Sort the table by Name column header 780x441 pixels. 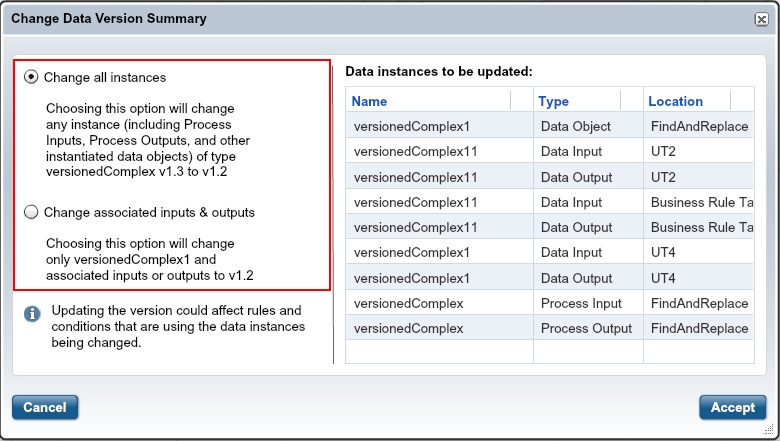pos(369,101)
